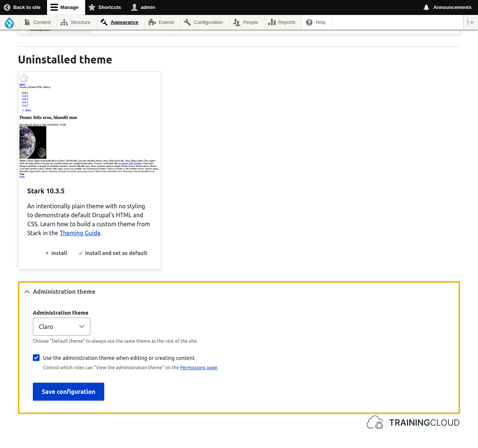
Task: Click the Back to site arrow icon
Action: click(7, 7)
